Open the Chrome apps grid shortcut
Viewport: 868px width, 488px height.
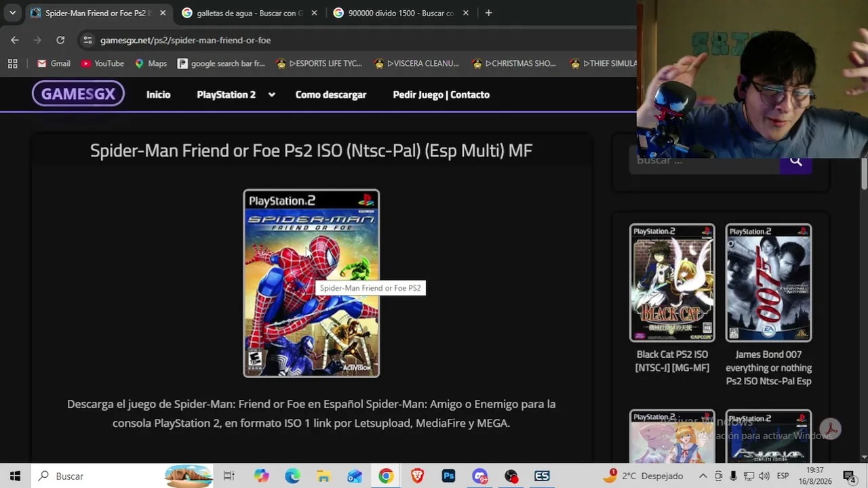[x=12, y=63]
